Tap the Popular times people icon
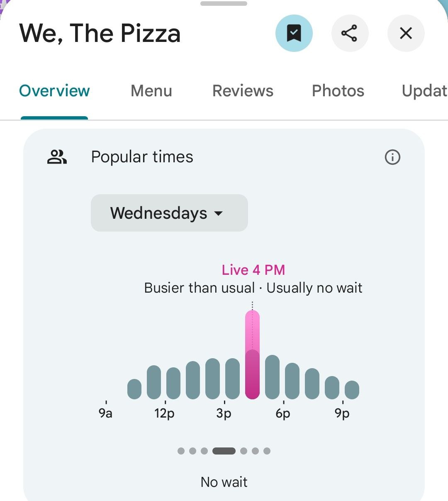448x501 pixels. pyautogui.click(x=57, y=157)
